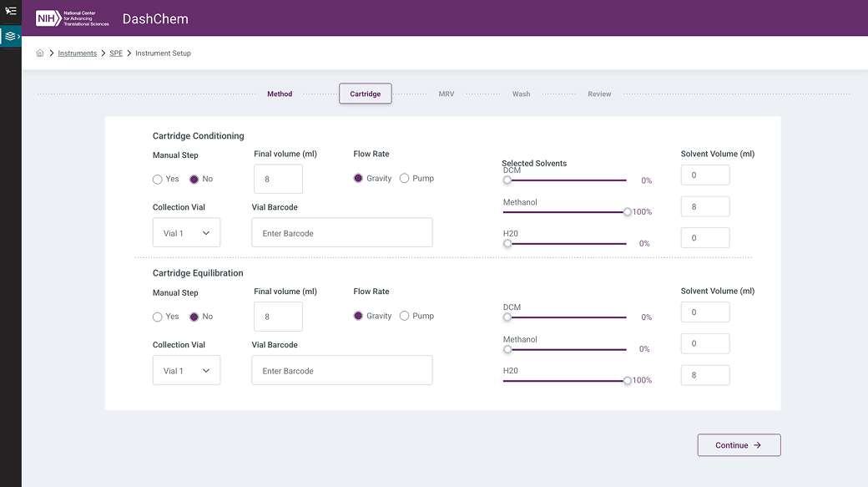Open Conditioning Collection Vial dropdown

(x=186, y=233)
